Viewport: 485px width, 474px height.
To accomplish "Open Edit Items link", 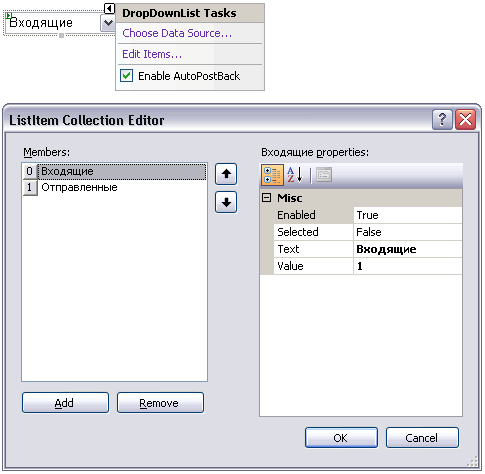I will [x=152, y=54].
